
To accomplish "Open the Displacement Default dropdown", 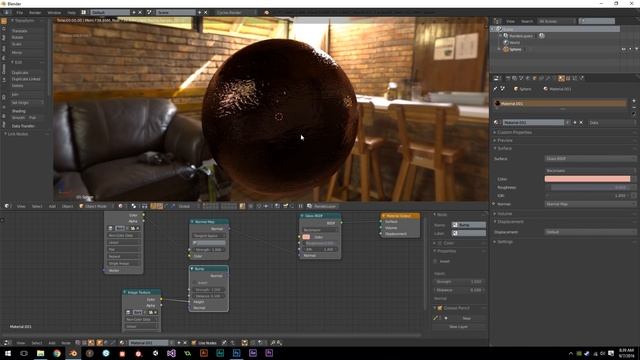I will click(x=590, y=232).
